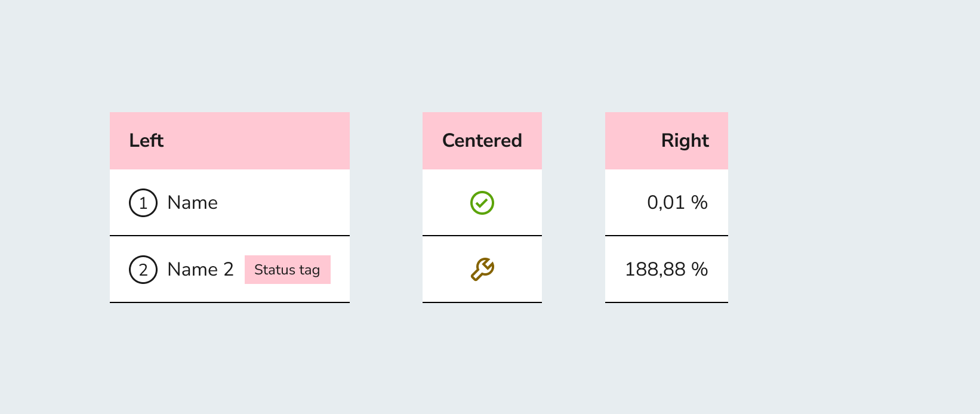Image resolution: width=980 pixels, height=414 pixels.
Task: Select the Name 2 text label
Action: 201,270
